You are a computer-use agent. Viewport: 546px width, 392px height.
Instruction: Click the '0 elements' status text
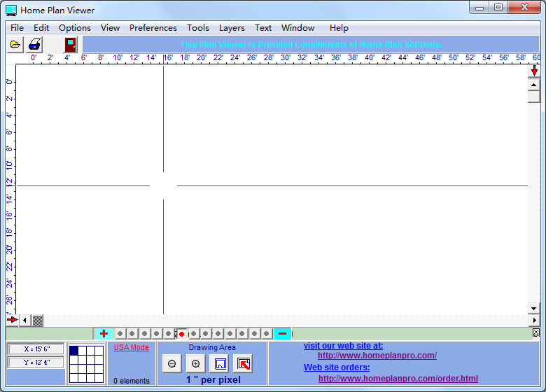coord(132,381)
